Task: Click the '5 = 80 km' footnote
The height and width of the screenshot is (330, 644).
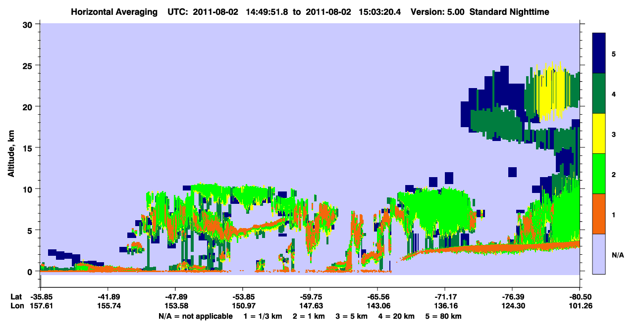Action: click(x=444, y=316)
